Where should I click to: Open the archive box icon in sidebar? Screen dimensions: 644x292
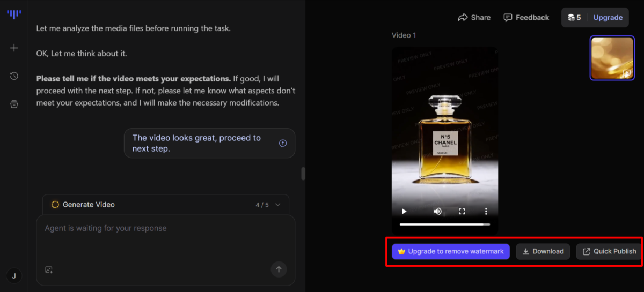click(x=14, y=104)
